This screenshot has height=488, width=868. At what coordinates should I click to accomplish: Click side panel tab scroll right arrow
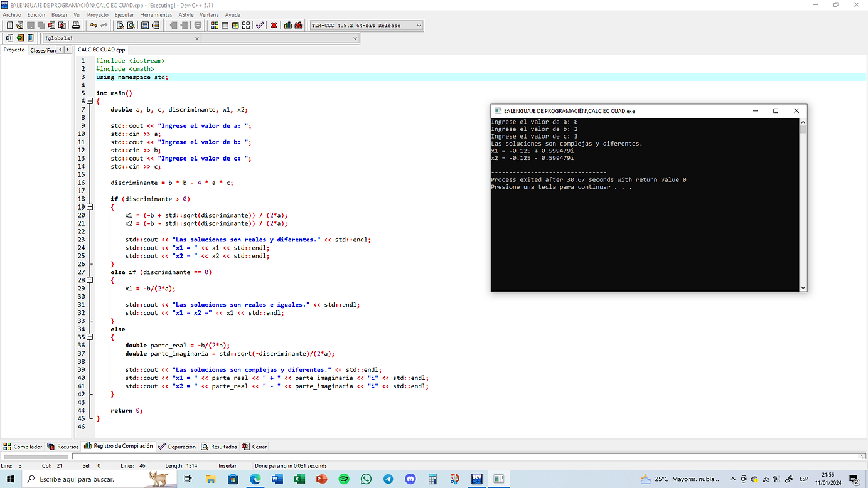tap(68, 50)
